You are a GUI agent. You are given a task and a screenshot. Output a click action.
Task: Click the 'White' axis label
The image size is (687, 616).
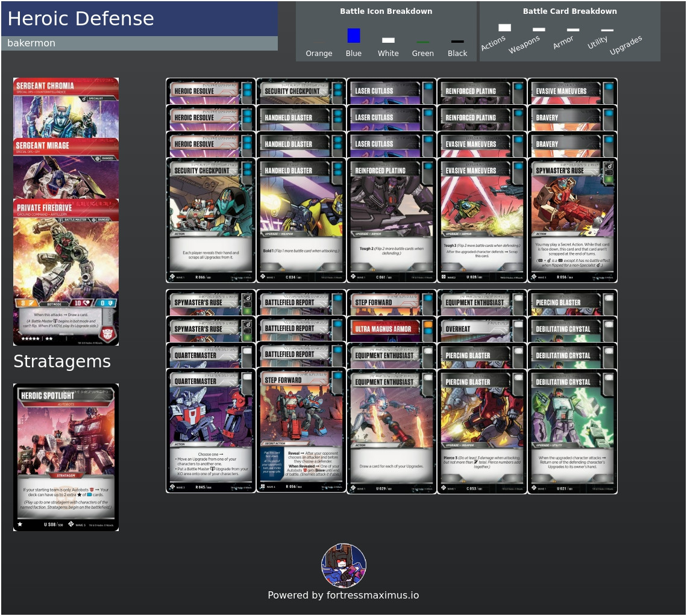(388, 54)
